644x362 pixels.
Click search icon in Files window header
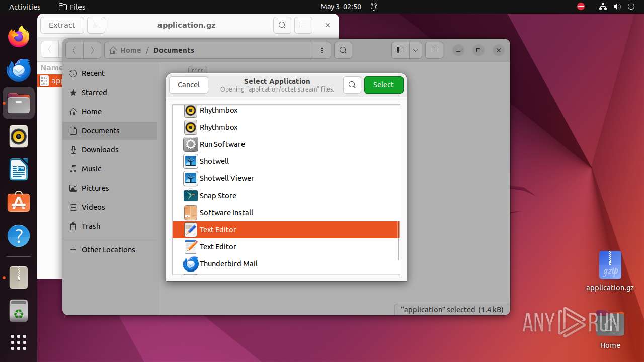click(343, 50)
